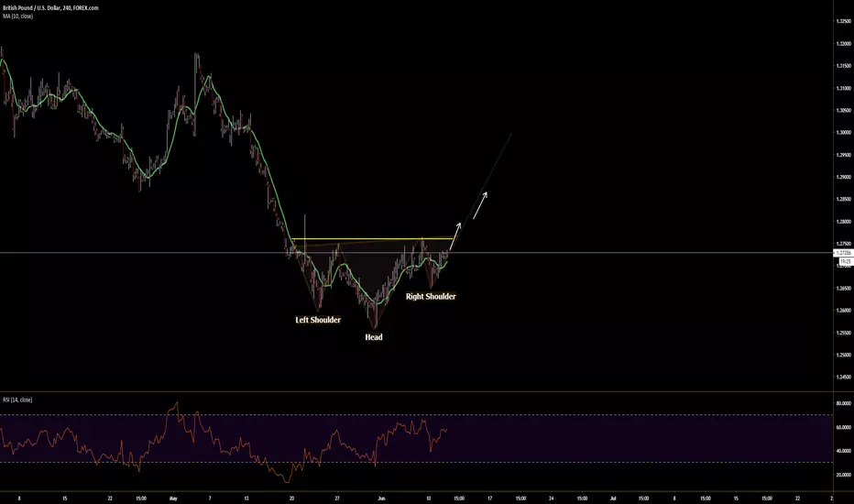854x504 pixels.
Task: Click the 19:25 bar countdown label
Action: [x=845, y=261]
